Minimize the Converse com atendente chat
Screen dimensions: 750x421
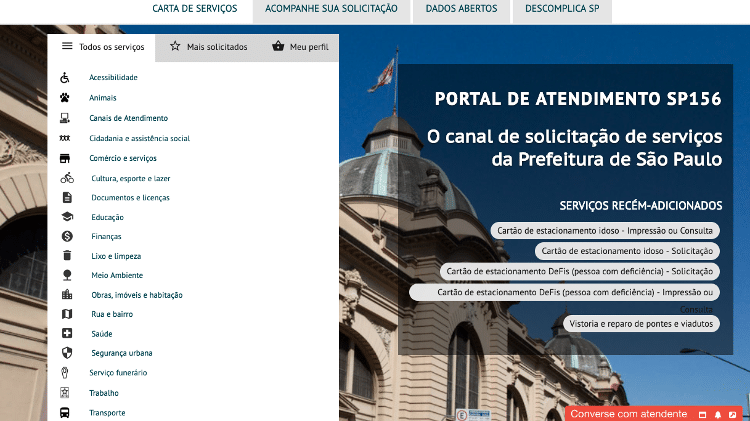point(703,415)
